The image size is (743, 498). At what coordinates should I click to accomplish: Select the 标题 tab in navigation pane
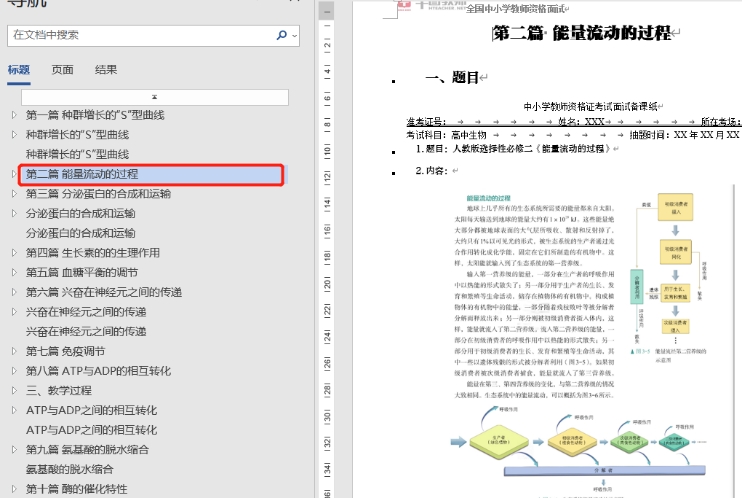19,70
